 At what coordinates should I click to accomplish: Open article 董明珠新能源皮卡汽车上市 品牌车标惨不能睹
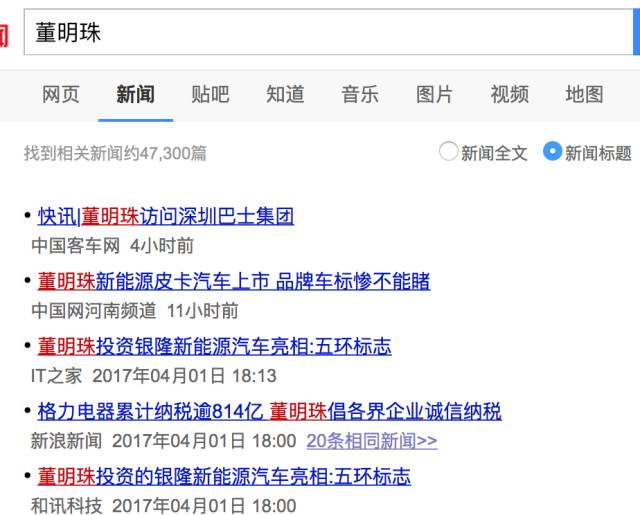click(234, 282)
